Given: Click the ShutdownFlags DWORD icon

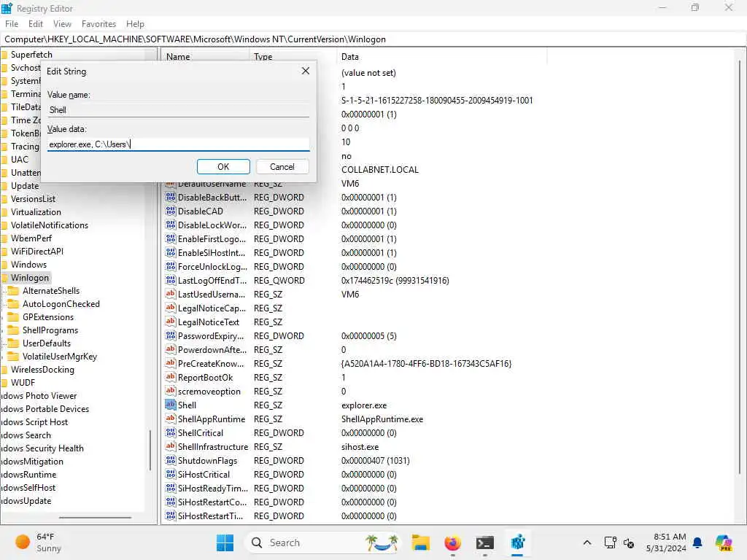Looking at the screenshot, I should [x=170, y=460].
